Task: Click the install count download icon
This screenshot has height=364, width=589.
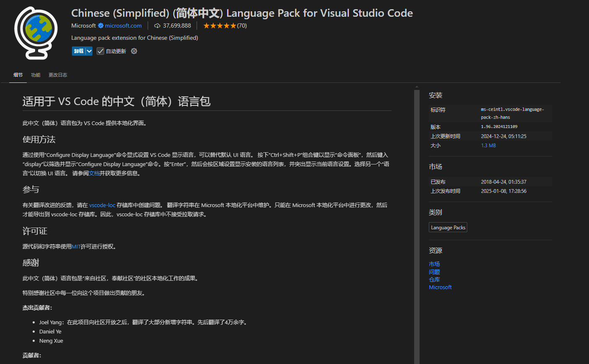Action: coord(157,26)
